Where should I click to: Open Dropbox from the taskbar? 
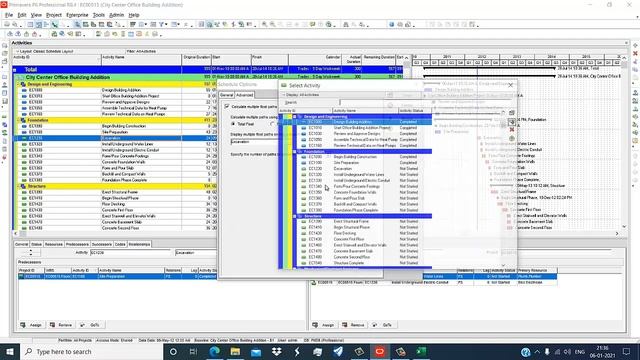tap(276, 351)
